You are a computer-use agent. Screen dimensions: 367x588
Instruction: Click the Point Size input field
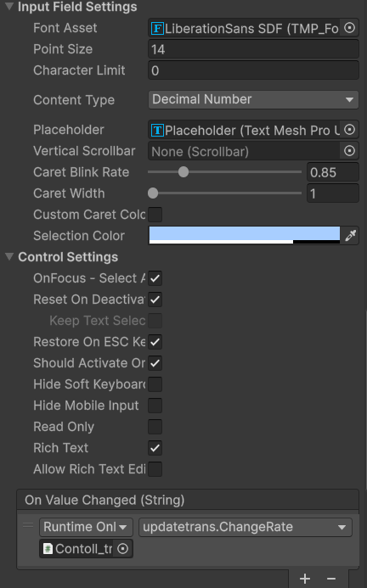tap(253, 49)
